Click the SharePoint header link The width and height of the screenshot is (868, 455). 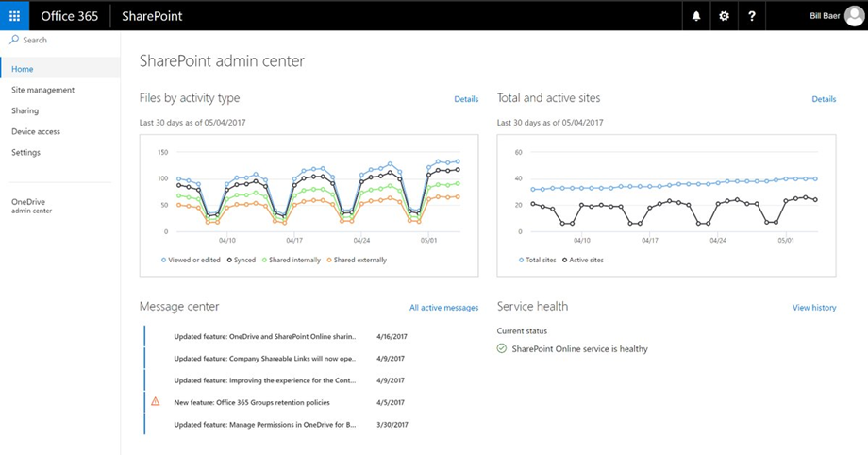click(x=152, y=16)
